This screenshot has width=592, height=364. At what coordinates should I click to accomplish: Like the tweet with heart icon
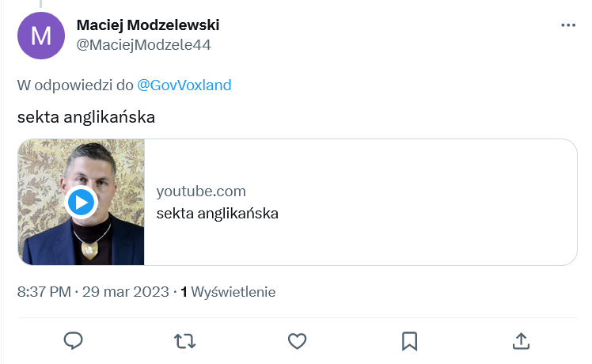(297, 340)
